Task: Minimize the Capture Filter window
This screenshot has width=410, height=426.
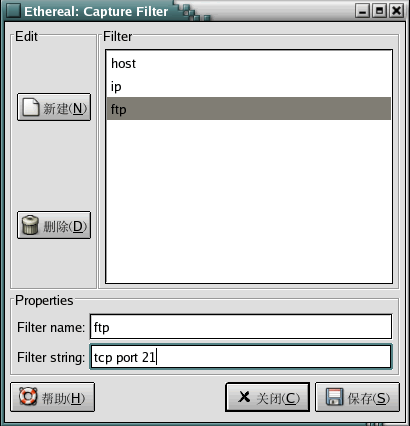Action: coord(362,11)
